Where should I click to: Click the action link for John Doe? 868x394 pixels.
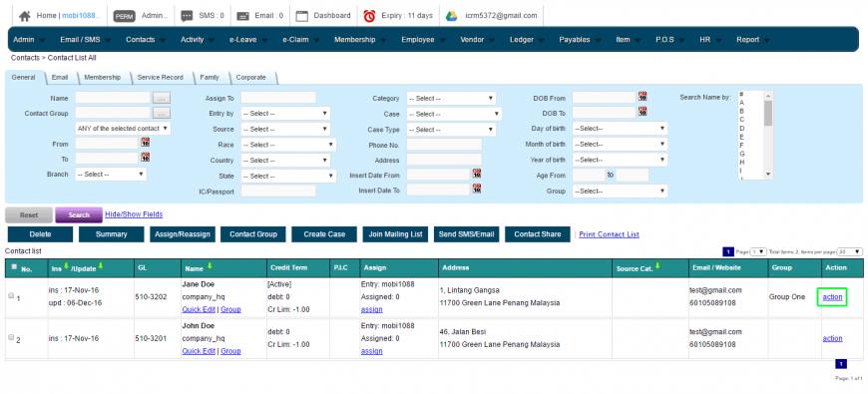coord(832,338)
